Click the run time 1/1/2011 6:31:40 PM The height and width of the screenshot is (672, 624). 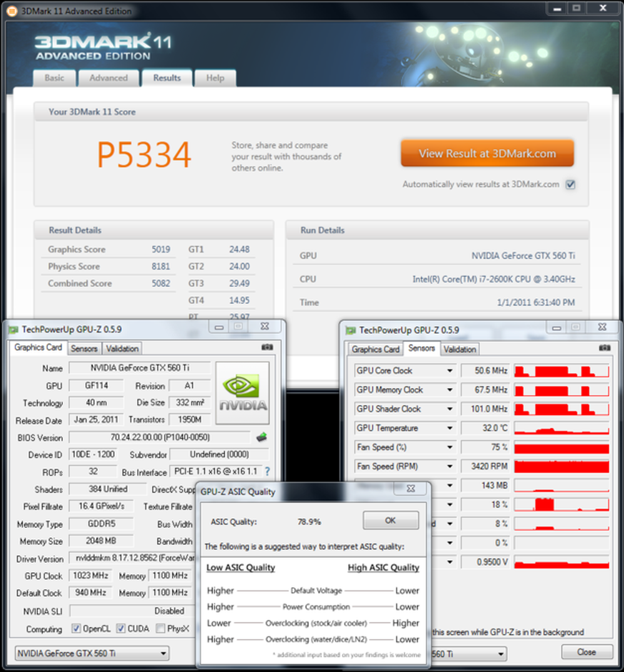pyautogui.click(x=536, y=303)
